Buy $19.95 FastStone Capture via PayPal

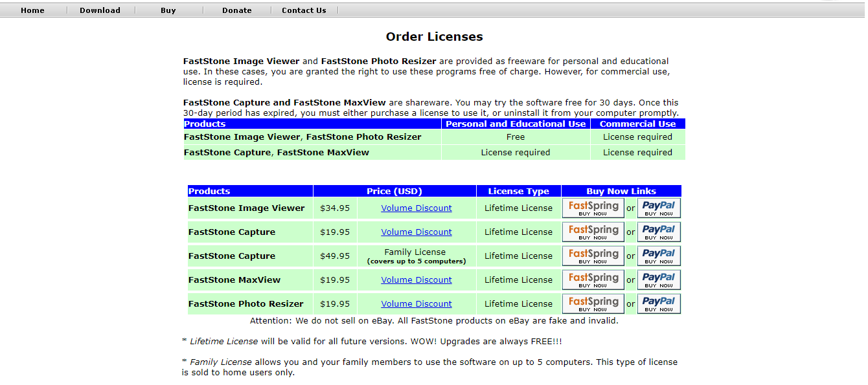pos(659,232)
